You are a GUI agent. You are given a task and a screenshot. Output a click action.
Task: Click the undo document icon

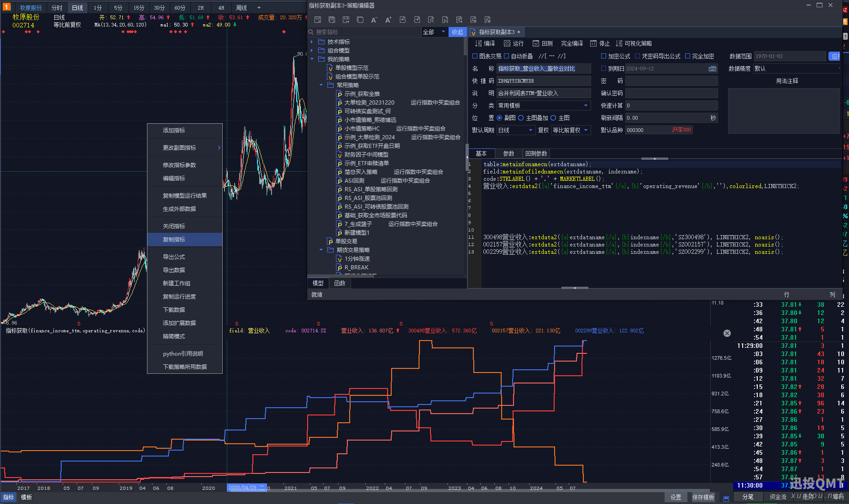[x=403, y=20]
